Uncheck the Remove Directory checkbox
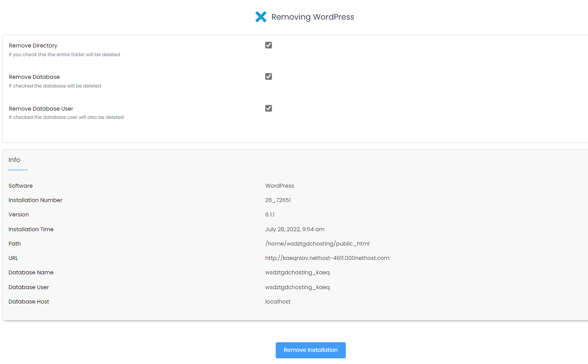This screenshot has width=588, height=364. pyautogui.click(x=269, y=45)
